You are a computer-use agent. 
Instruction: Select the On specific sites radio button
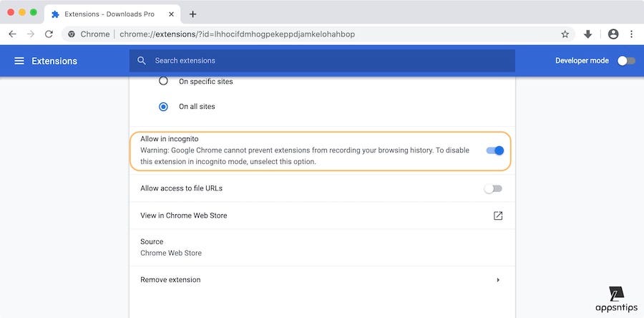click(163, 81)
